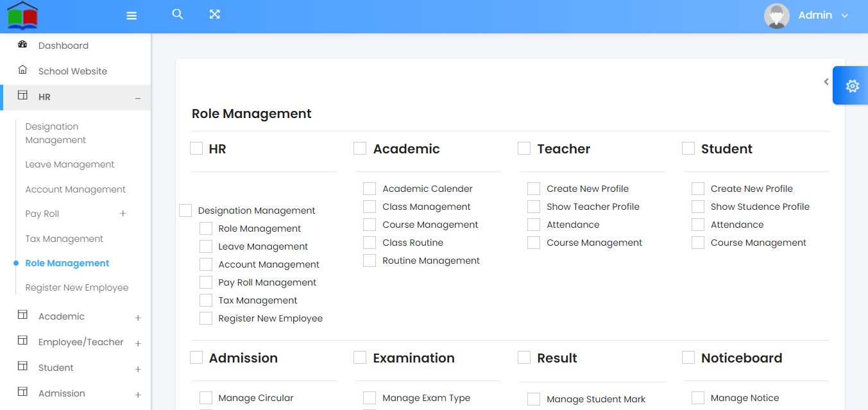Open the settings gear panel
The image size is (868, 410).
coord(852,85)
